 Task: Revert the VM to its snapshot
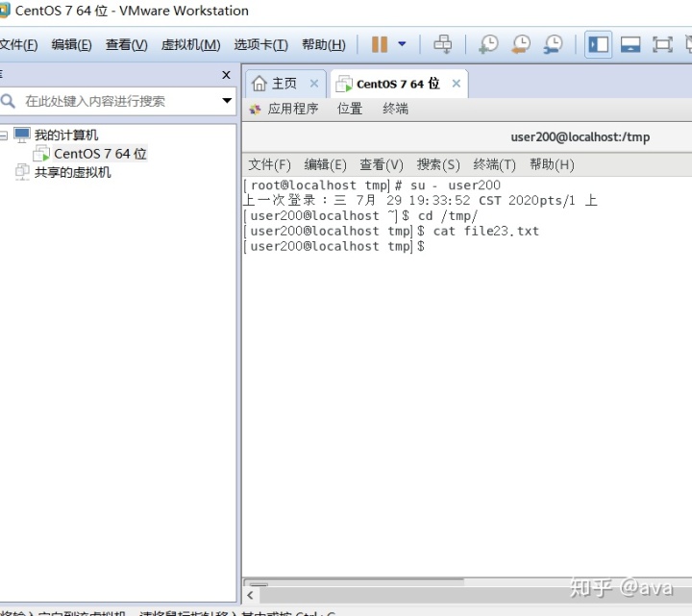coord(521,44)
